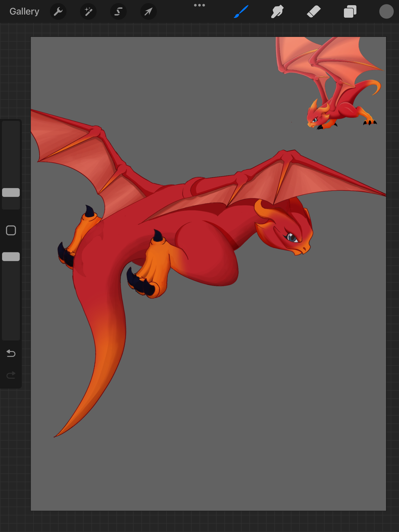Click the brush opacity slider handle
The height and width of the screenshot is (532, 399).
click(11, 257)
